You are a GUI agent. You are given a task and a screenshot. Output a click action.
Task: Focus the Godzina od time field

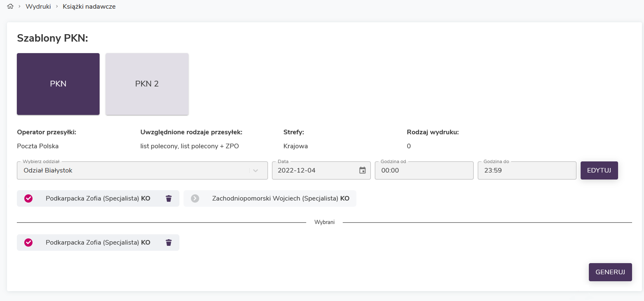423,171
